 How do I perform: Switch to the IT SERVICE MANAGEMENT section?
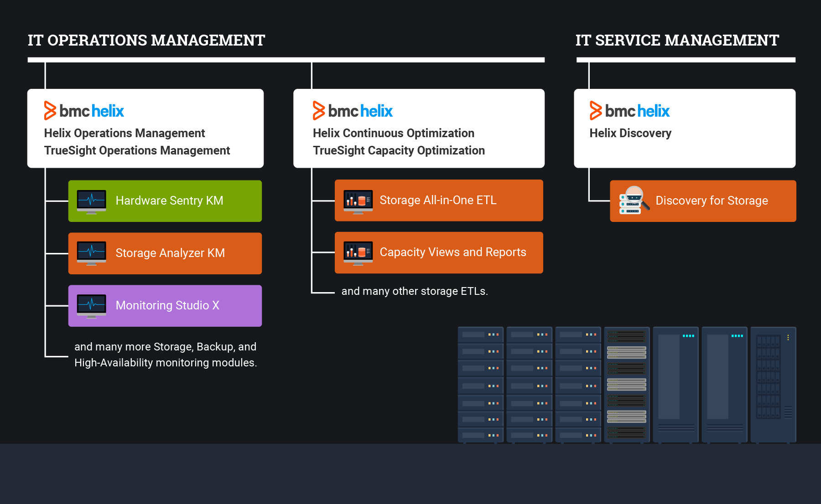677,40
